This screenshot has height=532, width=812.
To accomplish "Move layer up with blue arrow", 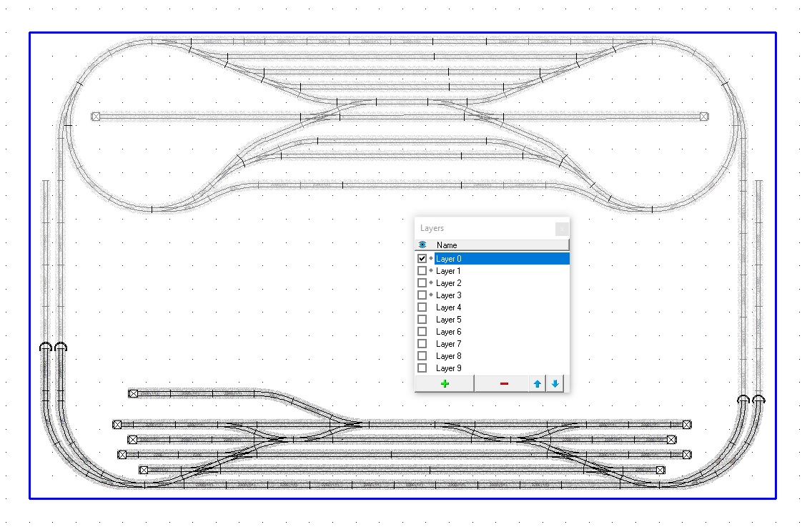I will 538,384.
